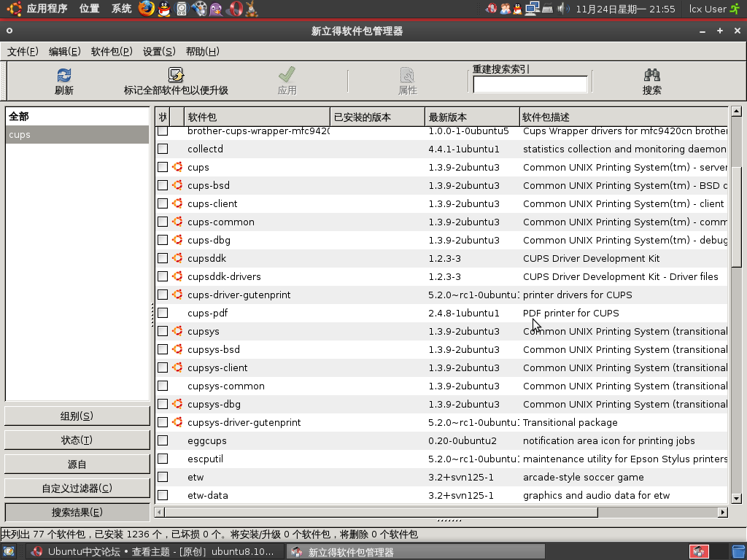747x560 pixels.
Task: Open the 软件包(P) menu
Action: 112,52
